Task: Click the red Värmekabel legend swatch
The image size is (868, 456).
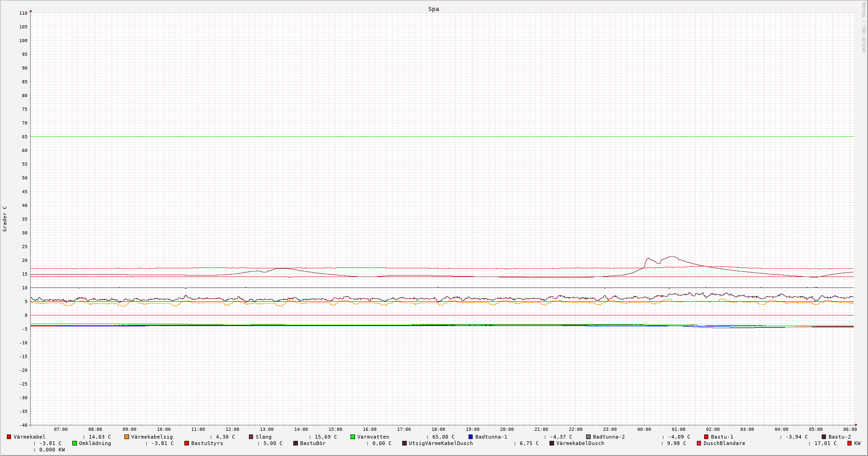Action: point(9,437)
